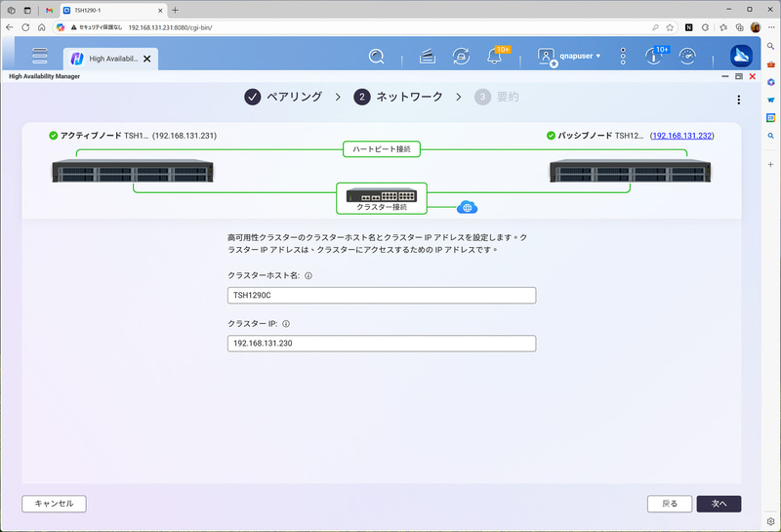The height and width of the screenshot is (532, 781).
Task: Close the High Availability app tab
Action: (147, 59)
